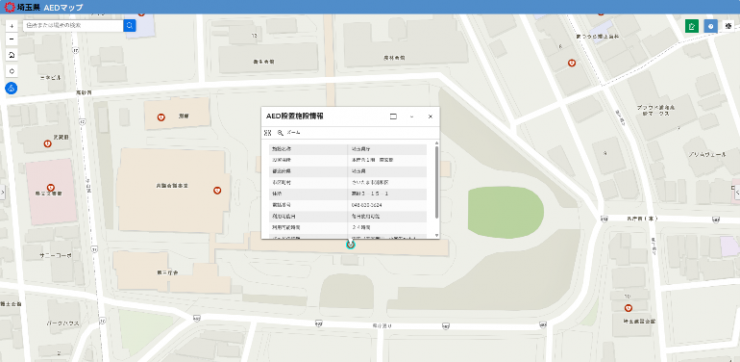Select AED marker on the large main building
Screen dimensions: 740x362
click(x=217, y=191)
